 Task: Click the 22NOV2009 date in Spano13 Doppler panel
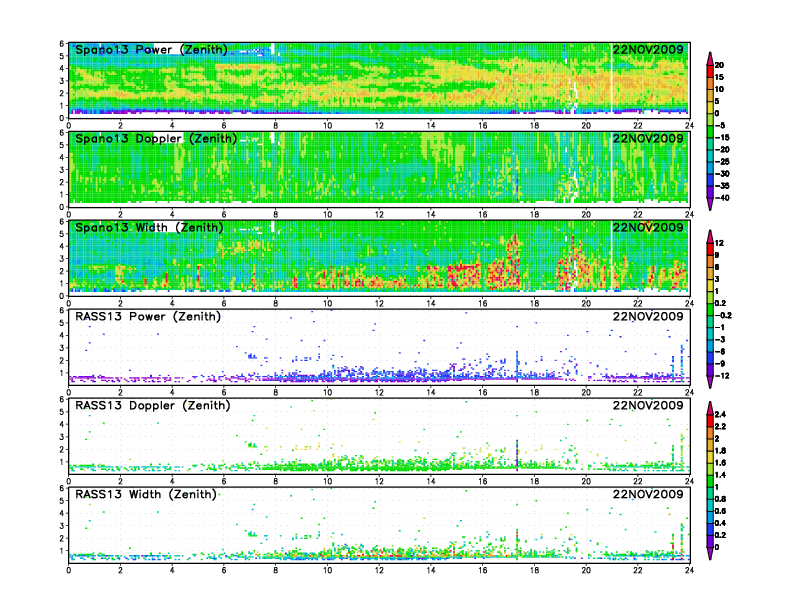[648, 138]
